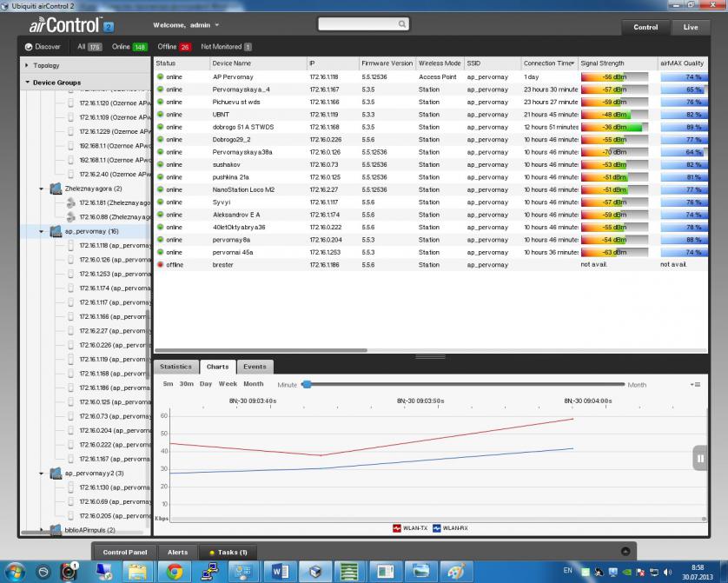Select device 172.16.0.88 icon in tree
The width and height of the screenshot is (728, 583).
tap(70, 216)
